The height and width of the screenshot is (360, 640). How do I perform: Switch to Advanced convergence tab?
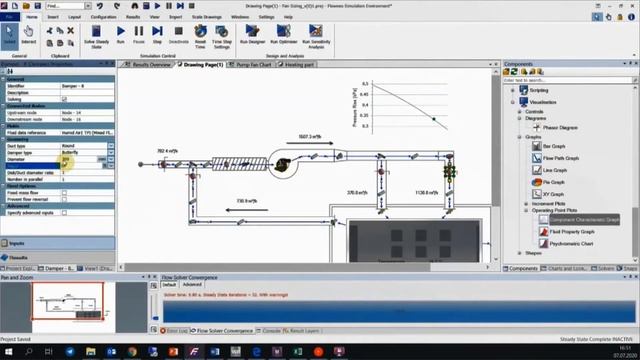(x=192, y=284)
